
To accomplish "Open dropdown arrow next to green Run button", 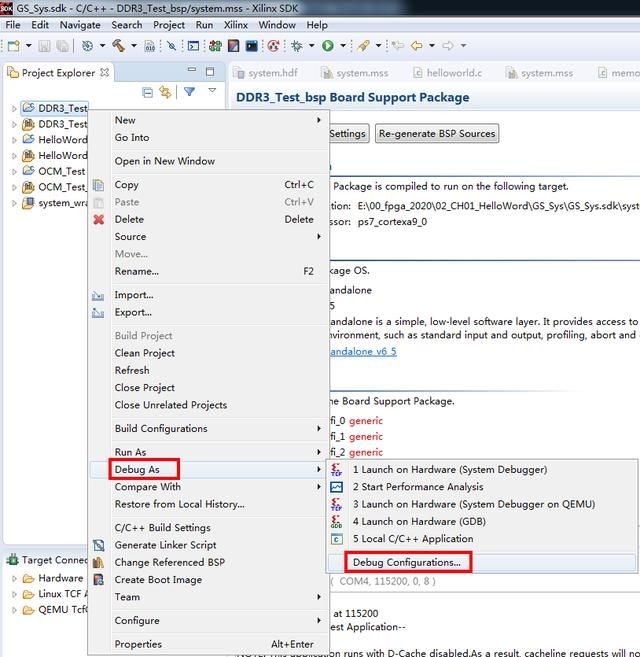I will click(343, 46).
